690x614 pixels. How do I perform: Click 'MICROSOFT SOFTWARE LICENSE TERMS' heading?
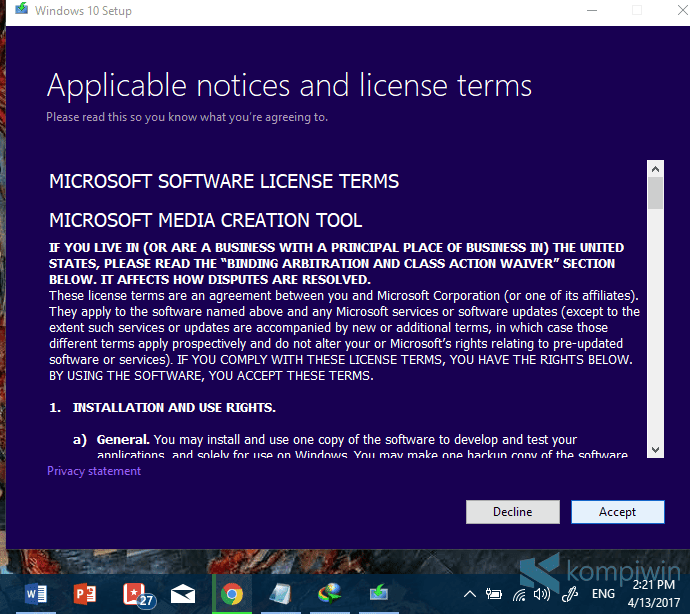coord(224,181)
